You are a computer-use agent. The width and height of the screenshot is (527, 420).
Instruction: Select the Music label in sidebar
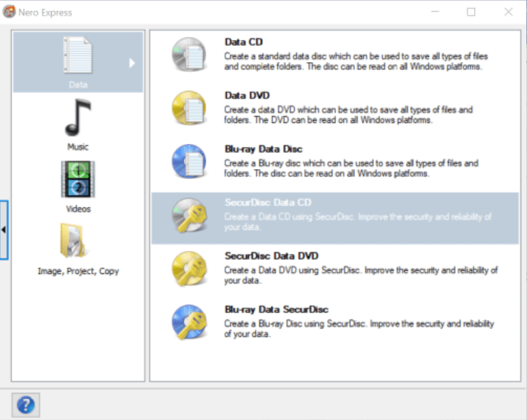click(x=78, y=147)
